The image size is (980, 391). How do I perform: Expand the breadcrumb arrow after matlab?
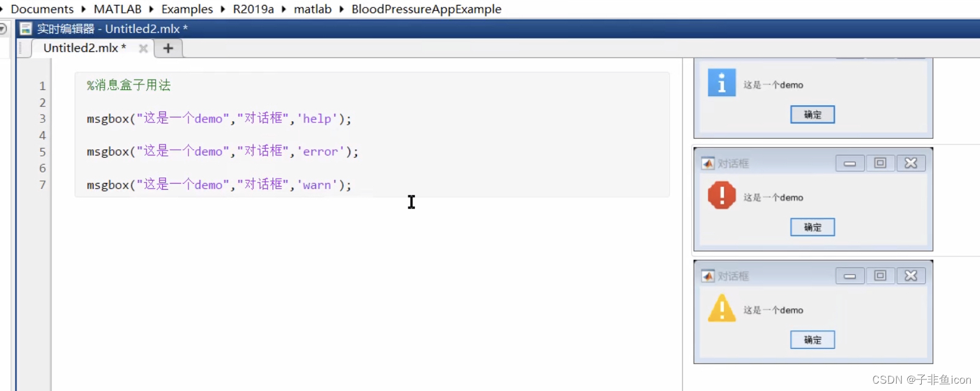[x=341, y=9]
